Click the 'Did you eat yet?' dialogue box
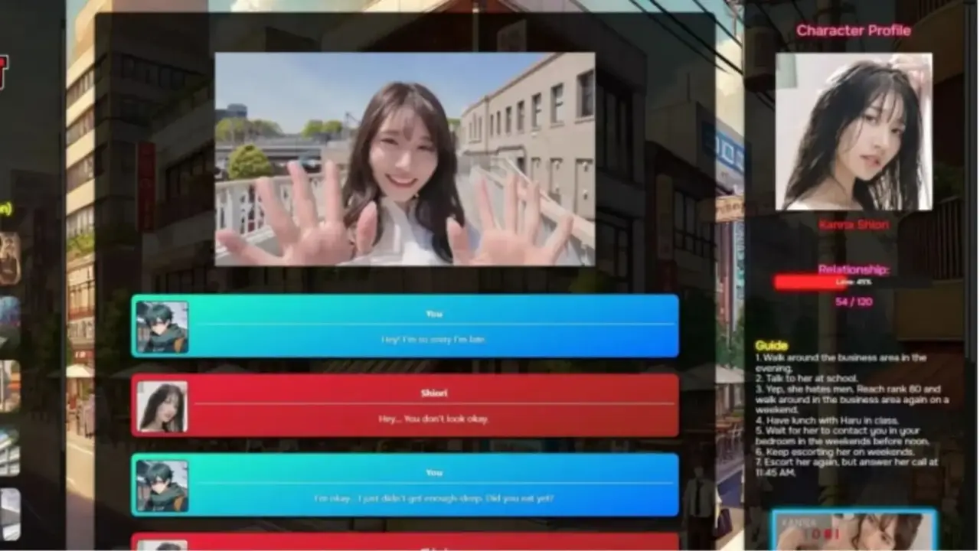The height and width of the screenshot is (551, 980). click(433, 498)
